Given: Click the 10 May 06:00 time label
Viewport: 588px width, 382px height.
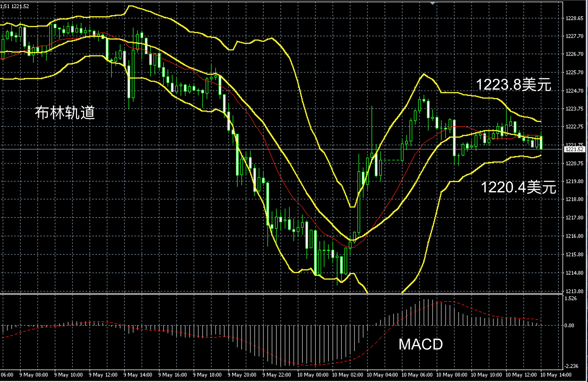Looking at the screenshot, I should pyautogui.click(x=417, y=375).
